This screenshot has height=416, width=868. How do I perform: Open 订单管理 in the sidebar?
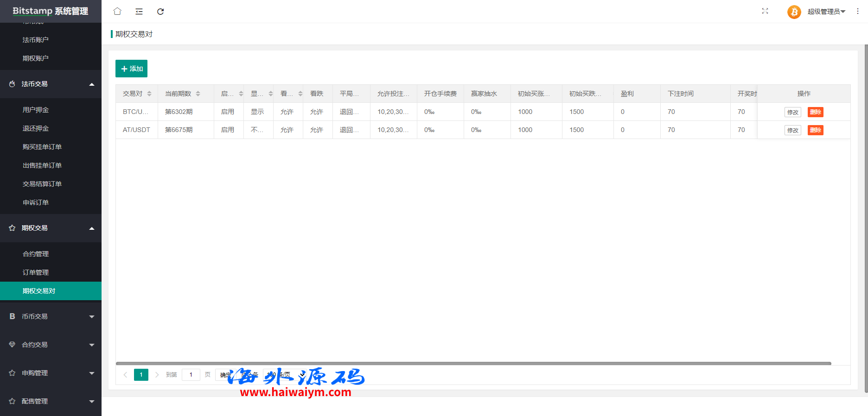click(x=36, y=272)
